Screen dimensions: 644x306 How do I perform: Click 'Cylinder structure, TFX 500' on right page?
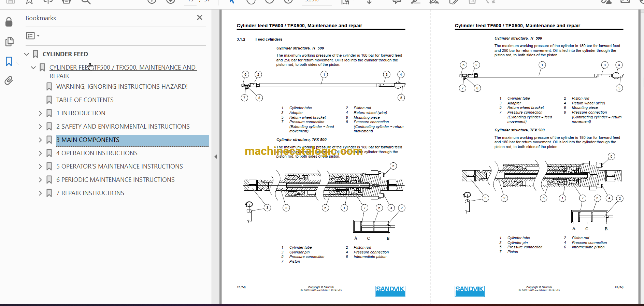pos(519,130)
